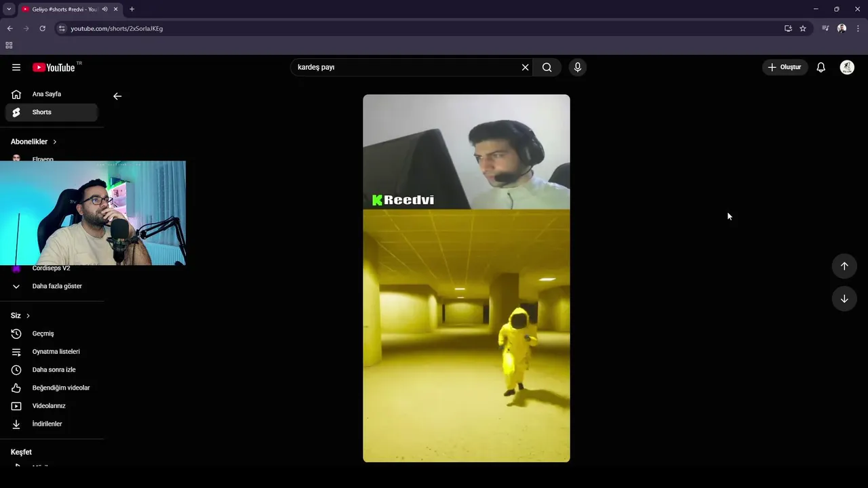Open the YouTube hamburger guide menu
The width and height of the screenshot is (868, 488).
(x=16, y=67)
